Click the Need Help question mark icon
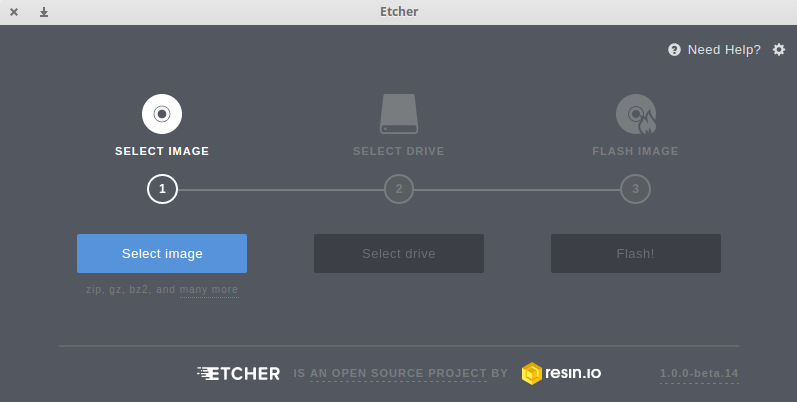Image resolution: width=797 pixels, height=402 pixels. click(x=675, y=50)
